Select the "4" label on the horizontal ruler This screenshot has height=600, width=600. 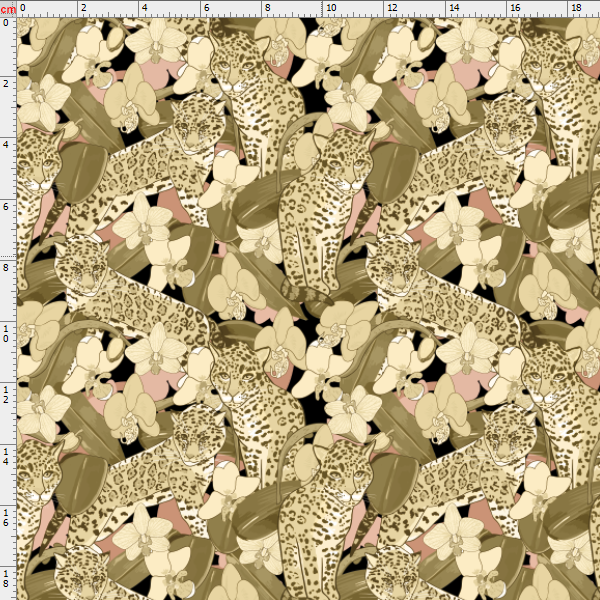tap(145, 8)
